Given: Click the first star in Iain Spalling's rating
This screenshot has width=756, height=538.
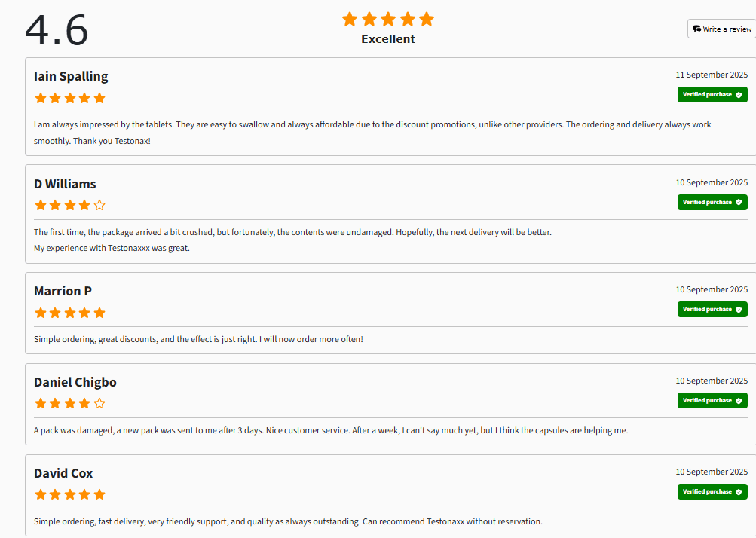Looking at the screenshot, I should [41, 99].
